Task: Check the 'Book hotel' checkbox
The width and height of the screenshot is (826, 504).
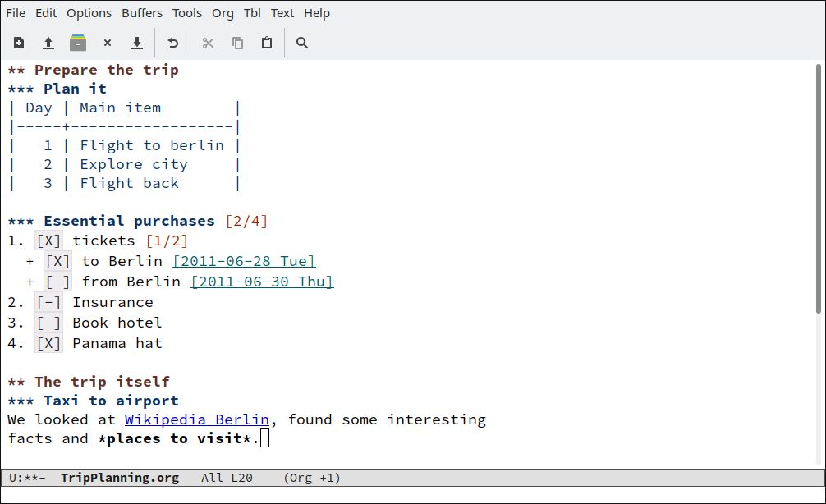Action: (48, 323)
